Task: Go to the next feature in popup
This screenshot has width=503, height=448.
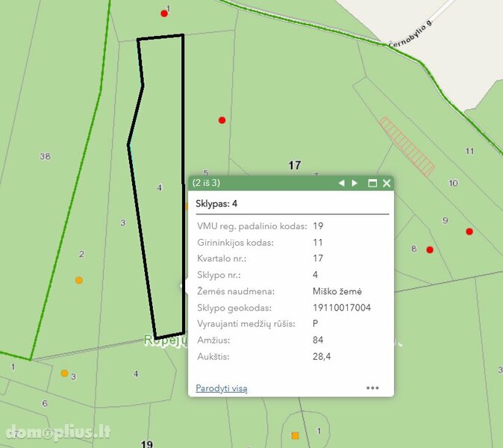Action: (354, 183)
